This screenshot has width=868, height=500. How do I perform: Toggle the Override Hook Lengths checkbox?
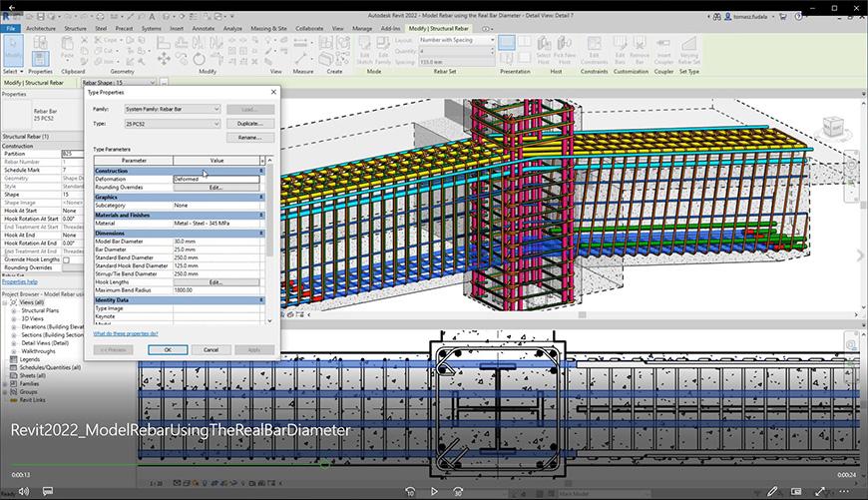click(67, 259)
